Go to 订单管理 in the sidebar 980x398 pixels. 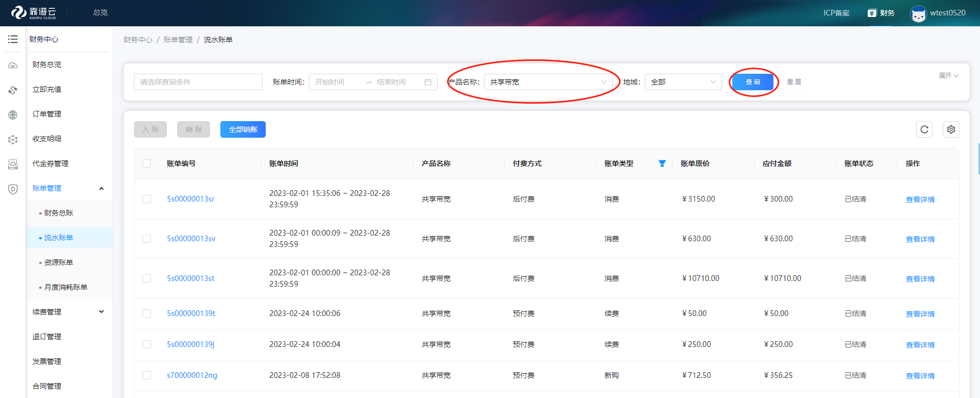(x=47, y=114)
